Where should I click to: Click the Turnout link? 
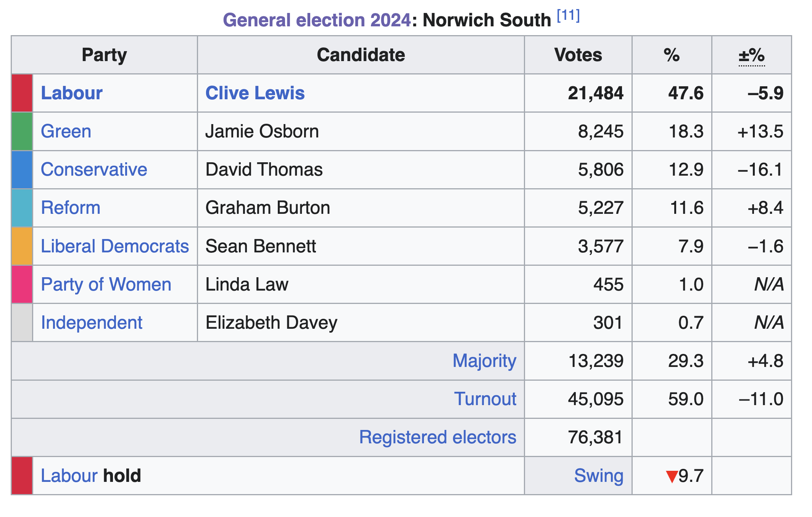[485, 399]
